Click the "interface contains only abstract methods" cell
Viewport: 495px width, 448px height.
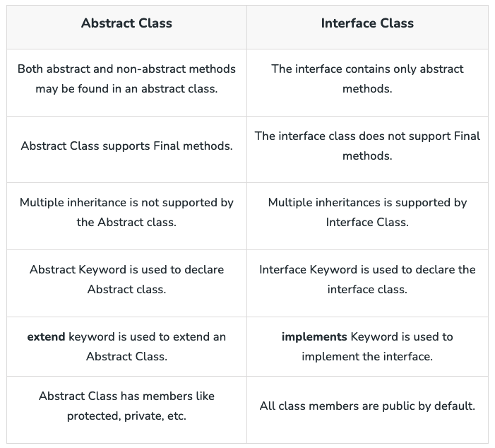click(x=367, y=79)
